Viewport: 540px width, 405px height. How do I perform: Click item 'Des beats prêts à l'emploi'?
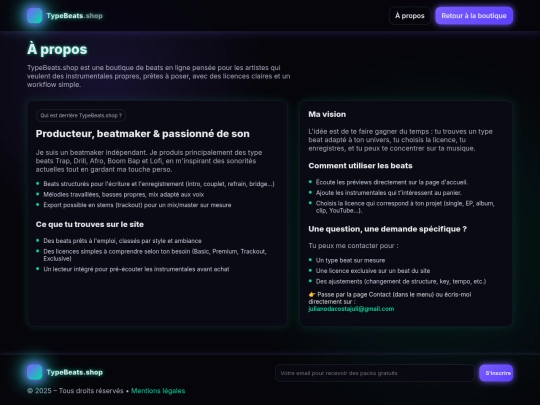pos(122,241)
